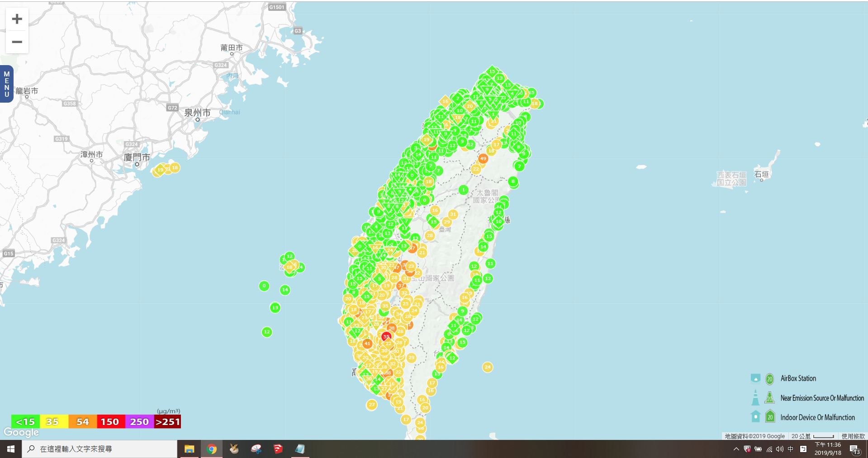Click the 莆田市 city label
The height and width of the screenshot is (458, 868).
coord(232,47)
